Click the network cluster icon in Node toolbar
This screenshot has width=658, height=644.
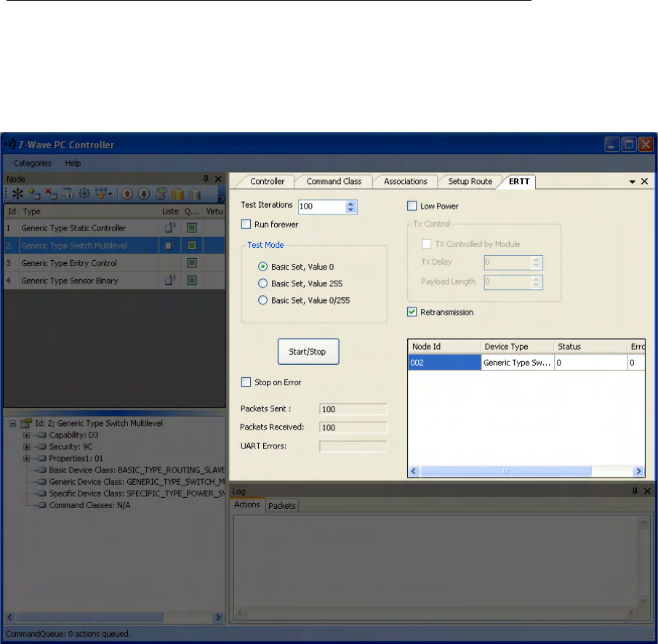[84, 194]
